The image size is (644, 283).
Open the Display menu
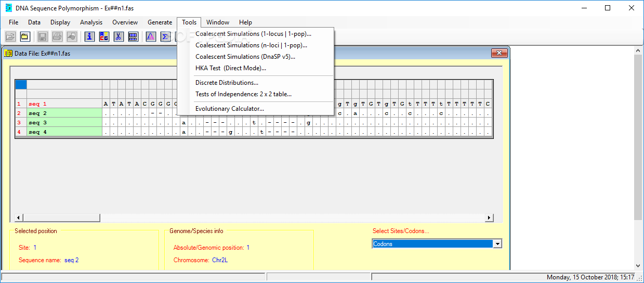click(60, 22)
